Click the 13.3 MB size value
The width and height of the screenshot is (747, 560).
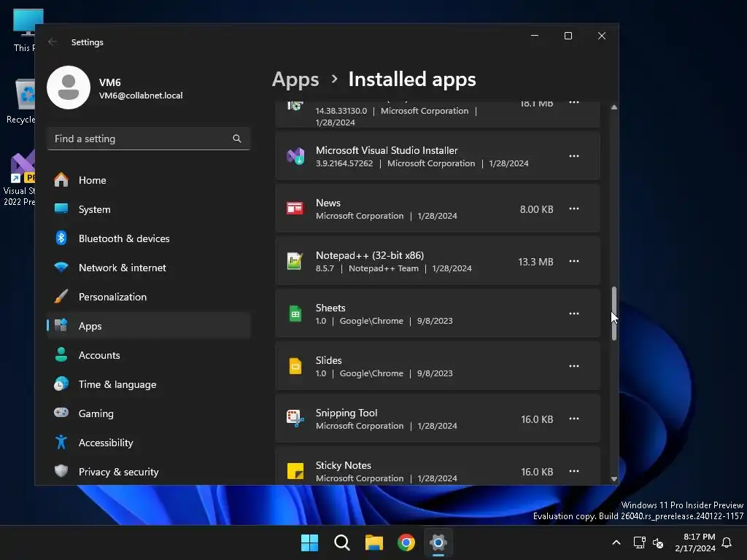click(x=535, y=262)
